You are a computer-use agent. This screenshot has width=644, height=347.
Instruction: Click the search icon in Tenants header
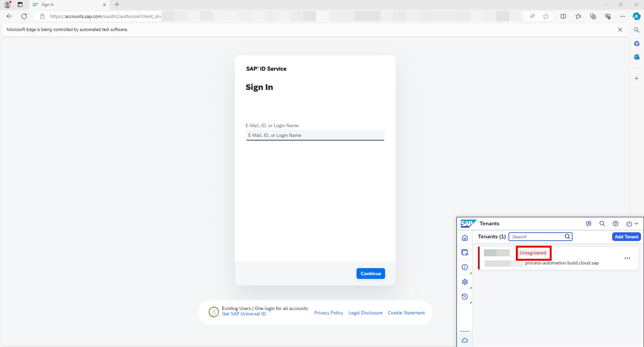click(602, 223)
